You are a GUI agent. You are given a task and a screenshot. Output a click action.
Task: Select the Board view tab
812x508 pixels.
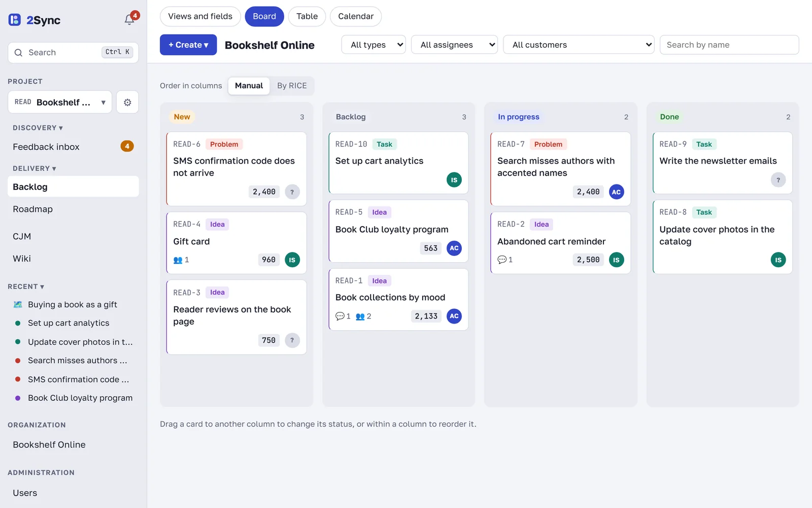coord(264,16)
